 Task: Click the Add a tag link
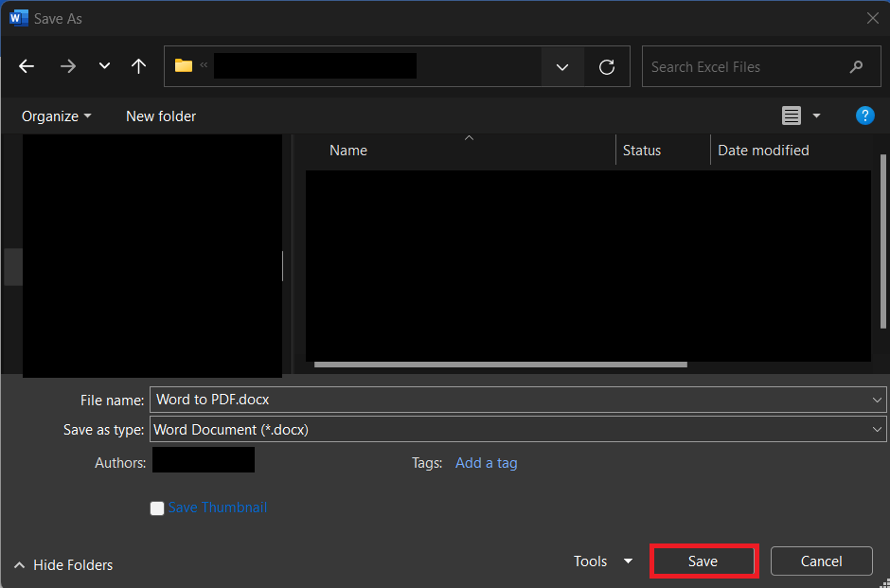pos(487,463)
